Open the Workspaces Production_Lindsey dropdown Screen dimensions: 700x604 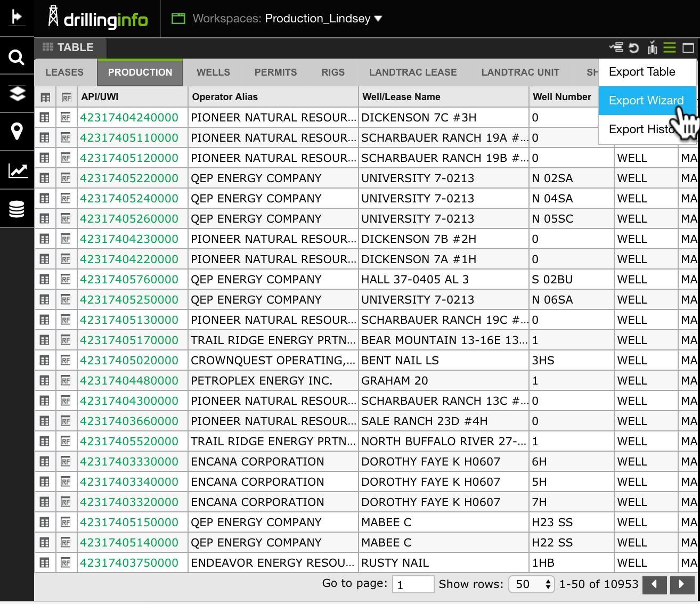pos(288,19)
